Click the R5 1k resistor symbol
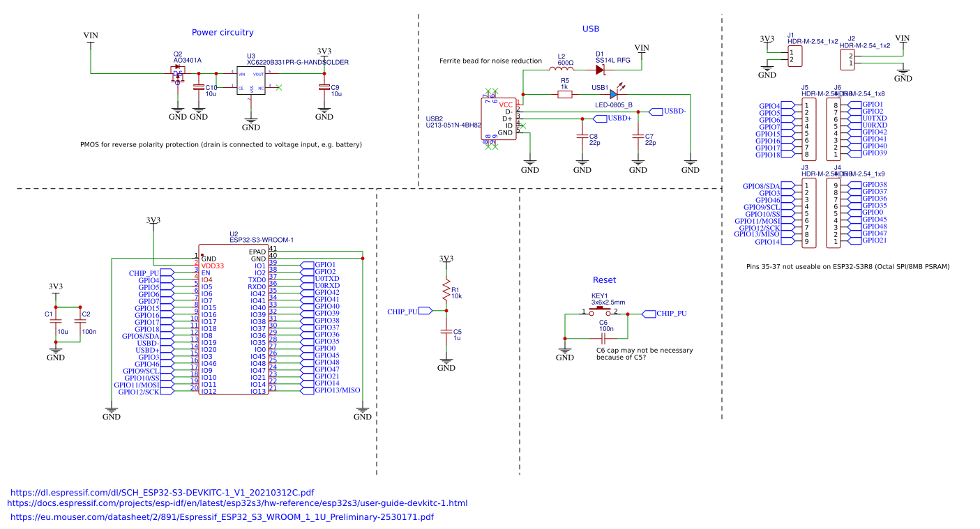The image size is (980, 529). pyautogui.click(x=564, y=94)
